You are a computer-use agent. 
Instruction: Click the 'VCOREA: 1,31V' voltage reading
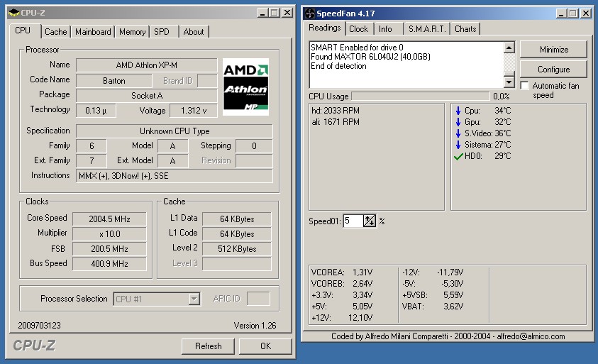(x=342, y=272)
